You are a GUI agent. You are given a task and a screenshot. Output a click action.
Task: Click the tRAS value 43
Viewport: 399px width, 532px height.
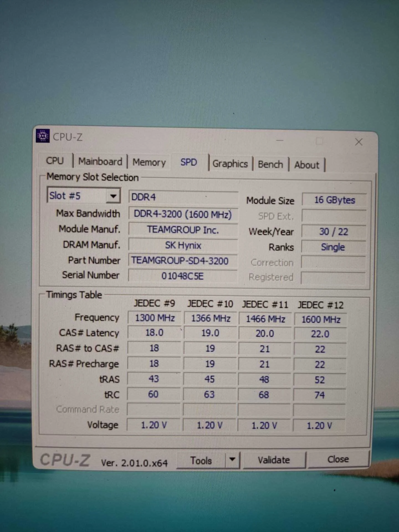tap(154, 379)
